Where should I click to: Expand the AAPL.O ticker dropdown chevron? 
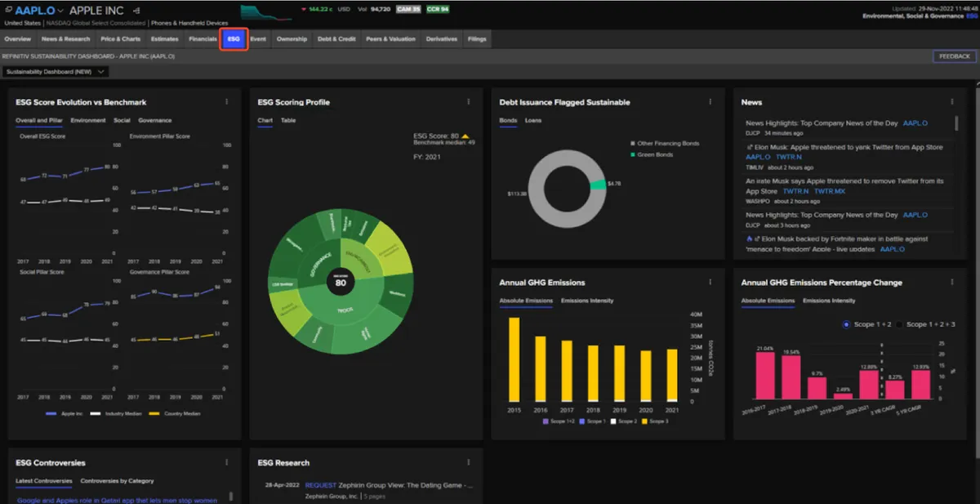point(60,11)
